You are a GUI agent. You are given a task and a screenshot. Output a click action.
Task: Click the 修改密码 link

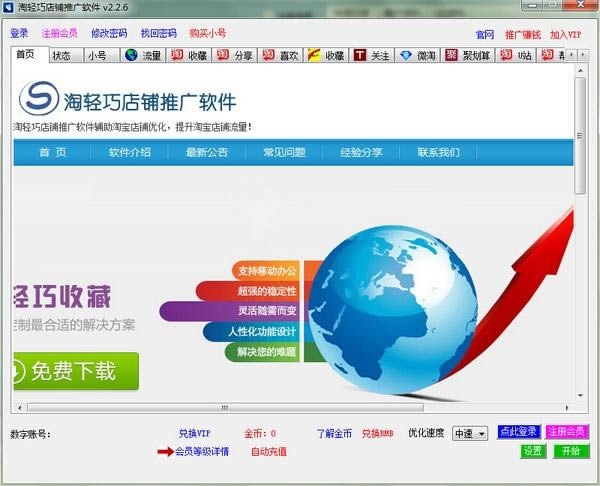pyautogui.click(x=109, y=33)
